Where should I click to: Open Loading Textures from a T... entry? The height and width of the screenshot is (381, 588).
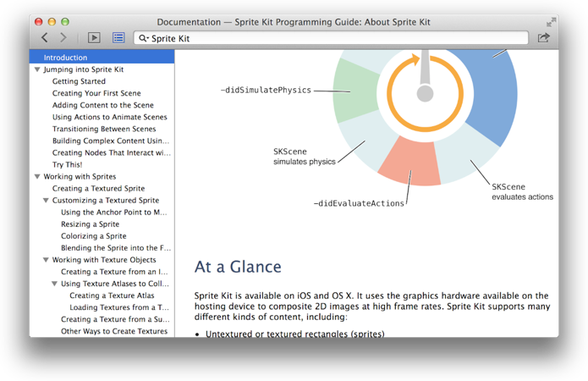click(x=119, y=307)
